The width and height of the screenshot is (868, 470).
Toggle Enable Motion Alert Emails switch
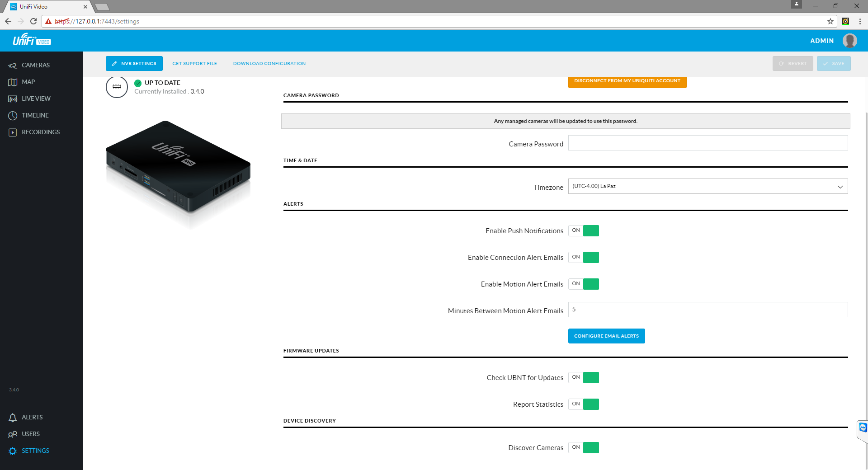[x=584, y=284]
